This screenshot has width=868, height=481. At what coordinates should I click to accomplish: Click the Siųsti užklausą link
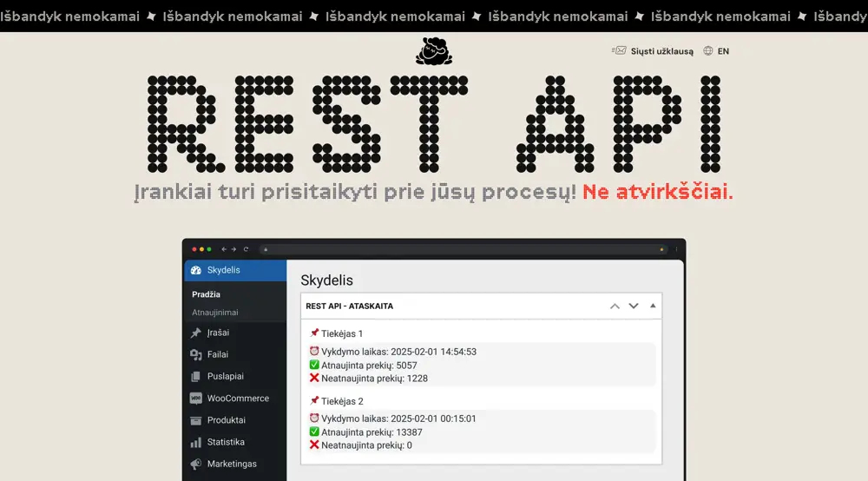pyautogui.click(x=661, y=51)
